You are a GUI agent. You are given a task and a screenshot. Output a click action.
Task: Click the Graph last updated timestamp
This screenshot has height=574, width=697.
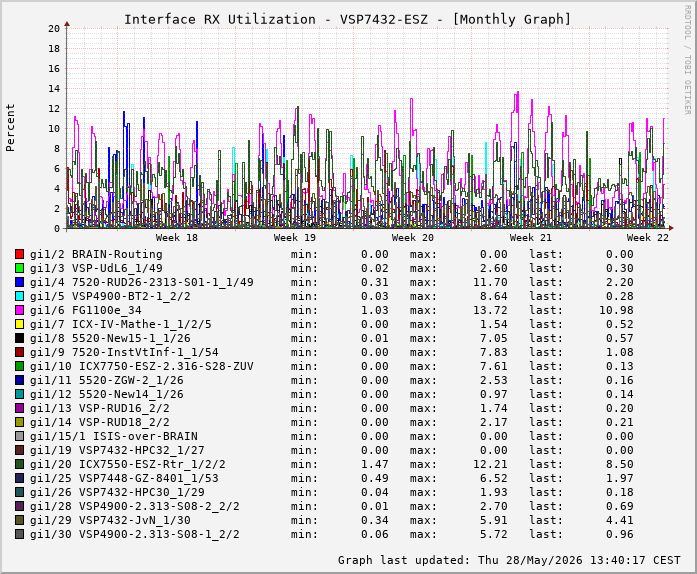[509, 560]
